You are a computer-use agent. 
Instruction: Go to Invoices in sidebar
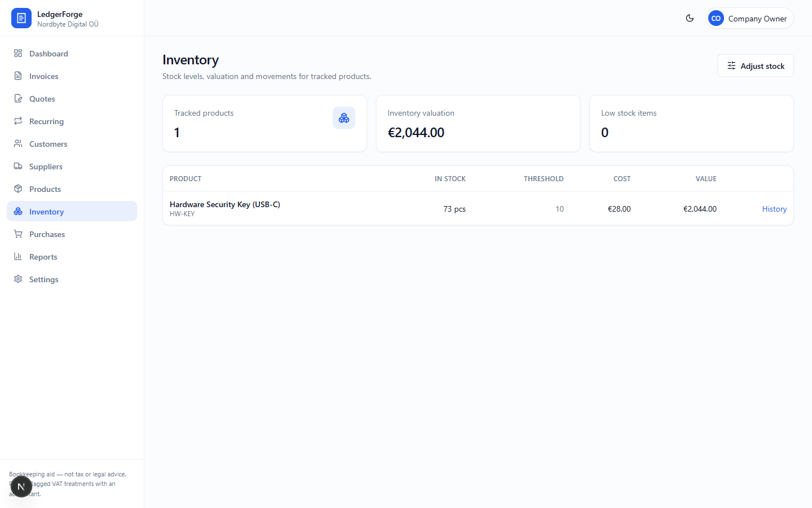pos(72,76)
